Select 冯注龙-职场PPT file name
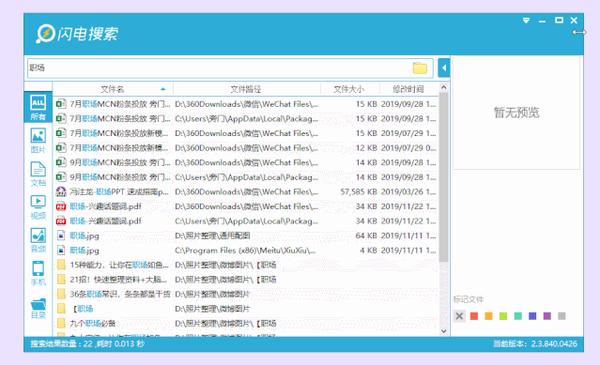This screenshot has width=600, height=365. pyautogui.click(x=119, y=192)
